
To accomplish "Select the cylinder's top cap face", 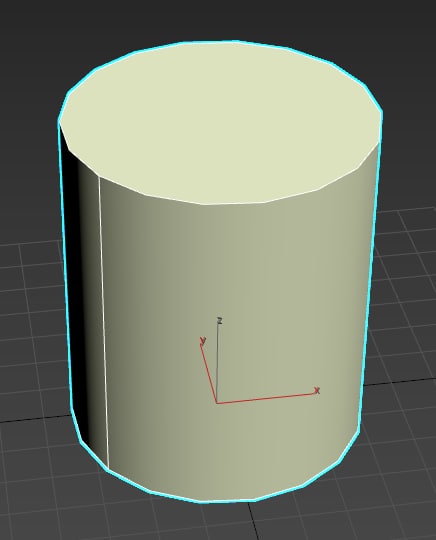I will click(220, 123).
